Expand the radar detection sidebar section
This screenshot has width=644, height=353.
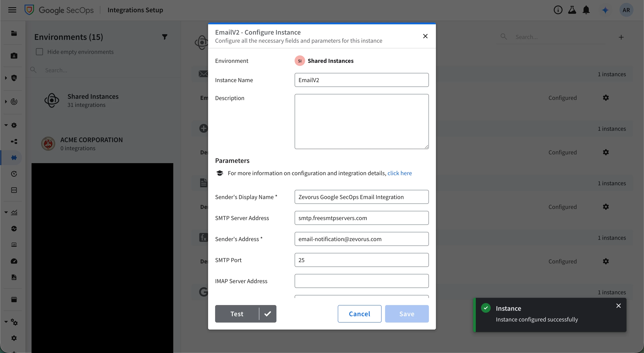click(6, 102)
